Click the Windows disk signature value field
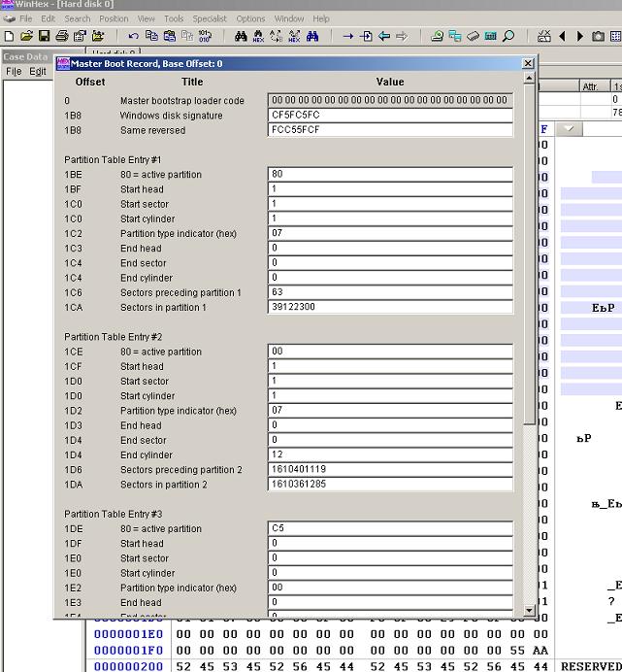 coord(389,116)
